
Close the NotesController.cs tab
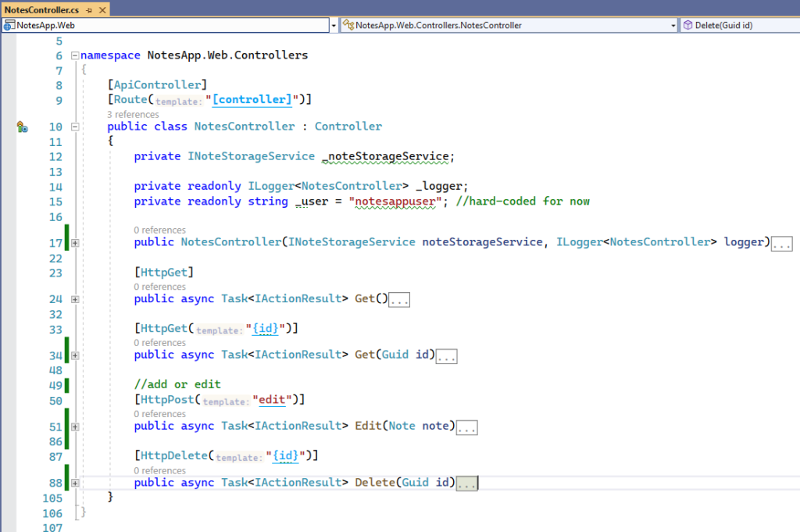[x=100, y=10]
